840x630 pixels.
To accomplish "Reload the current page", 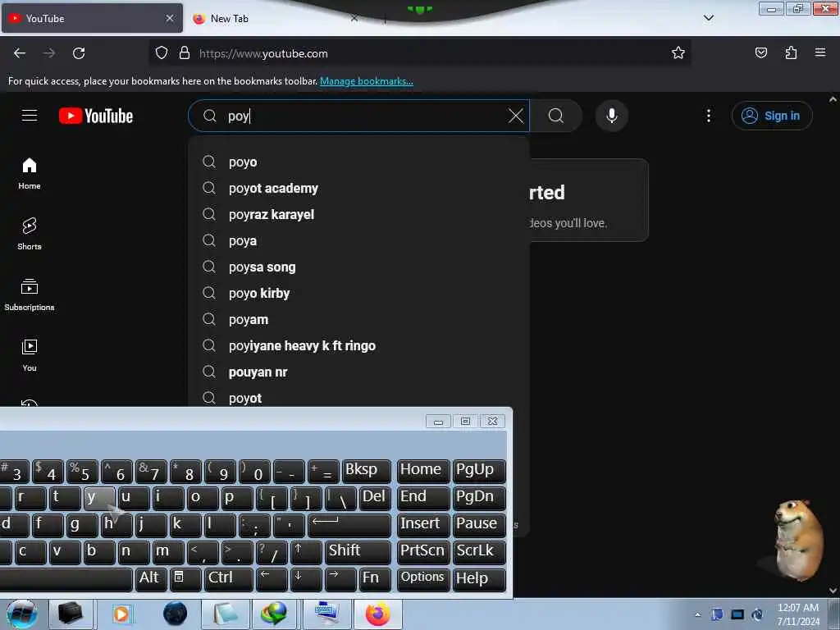I will pos(79,53).
